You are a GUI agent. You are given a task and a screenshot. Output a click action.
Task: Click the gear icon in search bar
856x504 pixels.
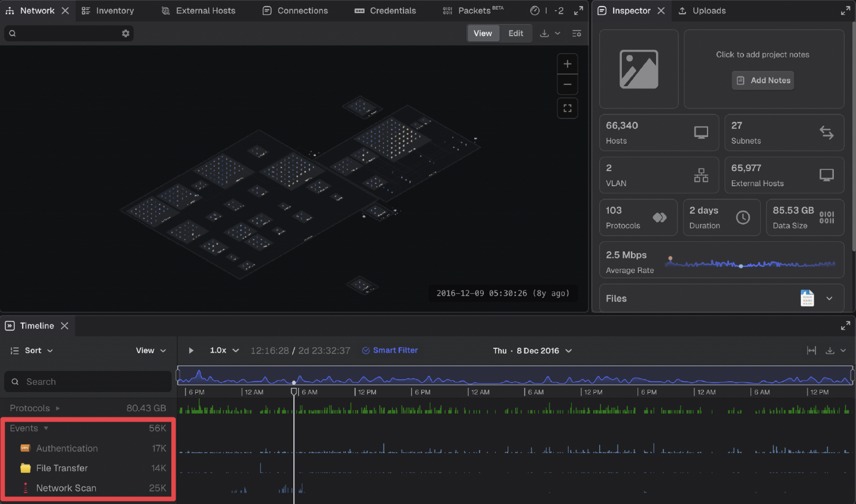pos(126,34)
